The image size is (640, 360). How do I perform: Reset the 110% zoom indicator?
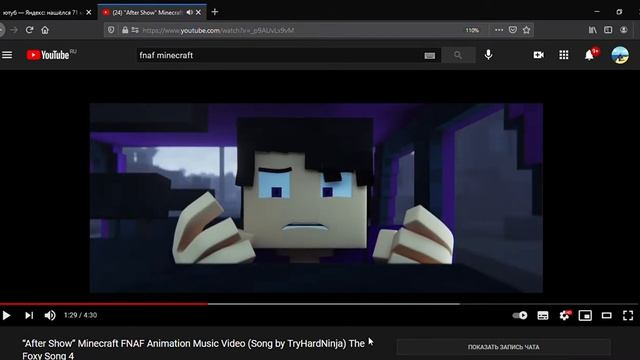tap(472, 30)
